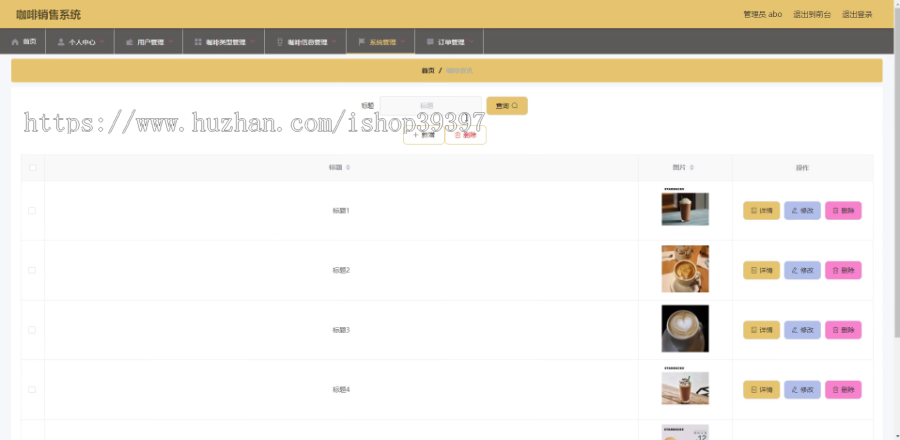Open the 首页 menu item
The width and height of the screenshot is (900, 440).
23,41
